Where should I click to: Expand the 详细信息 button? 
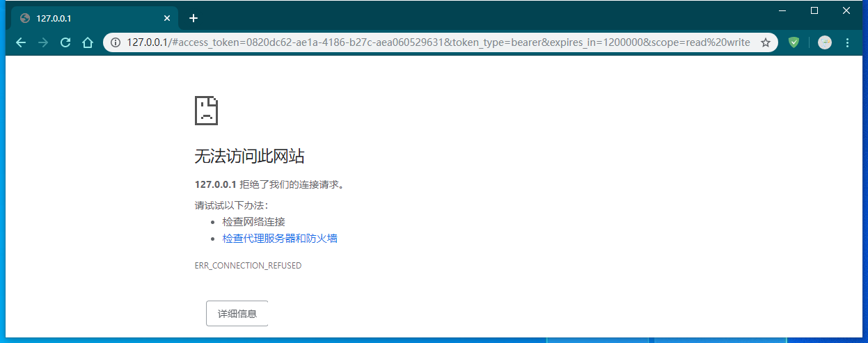[x=237, y=314]
